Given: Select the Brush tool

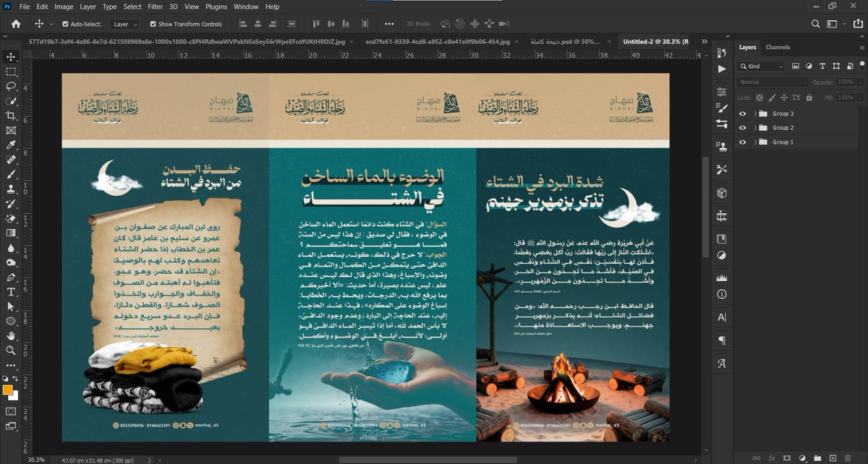Looking at the screenshot, I should pos(11,174).
